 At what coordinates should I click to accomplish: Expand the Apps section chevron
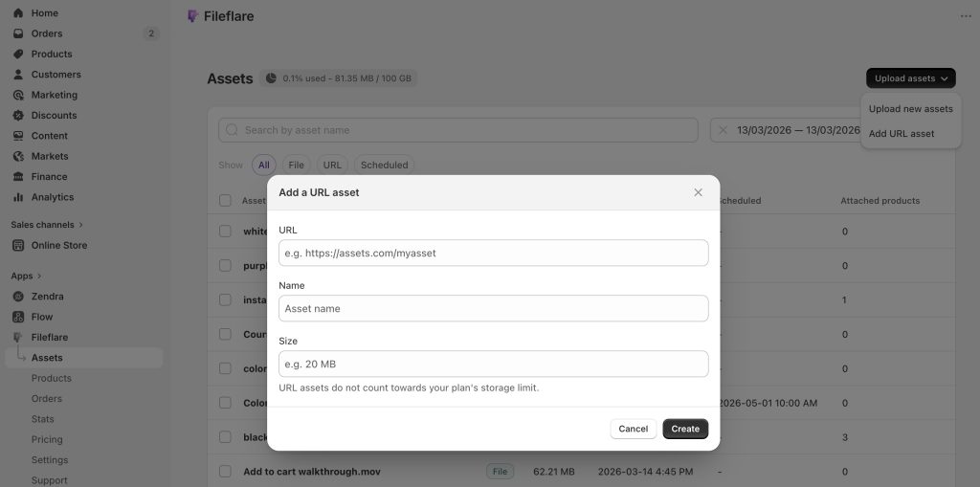39,276
